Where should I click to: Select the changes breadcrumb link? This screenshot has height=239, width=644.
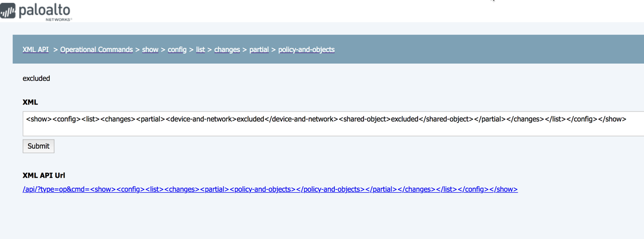point(227,50)
